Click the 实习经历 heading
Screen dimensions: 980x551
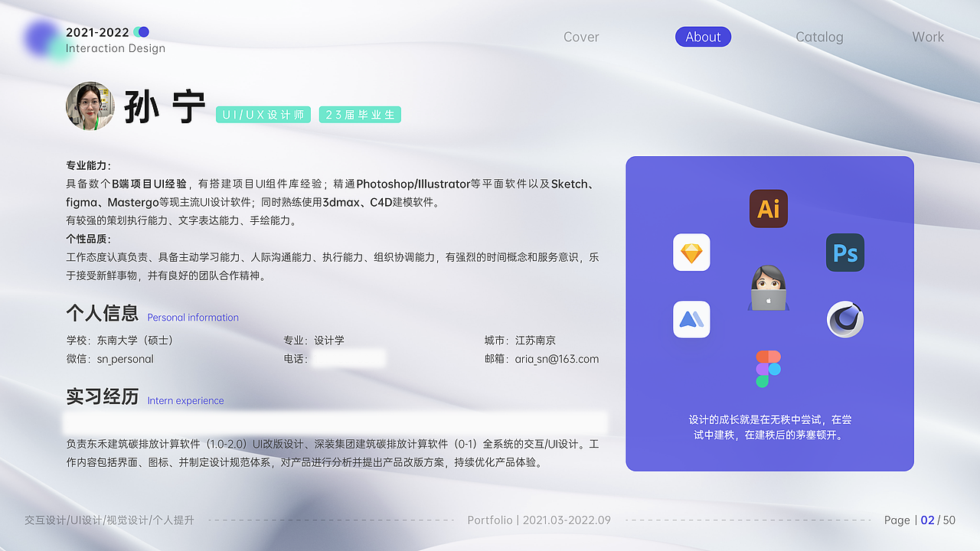click(x=103, y=396)
